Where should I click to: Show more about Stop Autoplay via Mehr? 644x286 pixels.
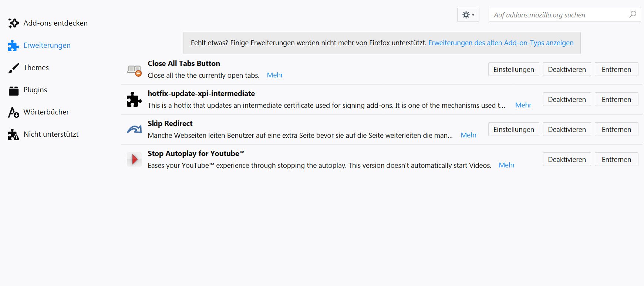click(x=507, y=165)
